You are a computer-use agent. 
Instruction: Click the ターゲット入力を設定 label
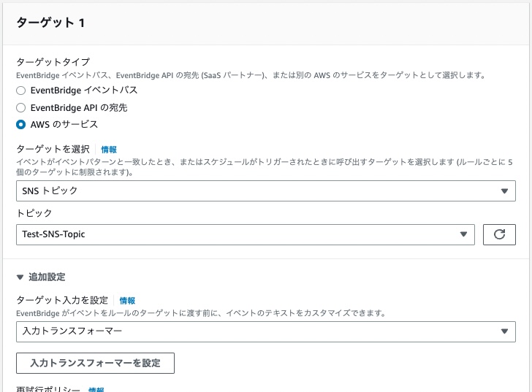pos(62,300)
